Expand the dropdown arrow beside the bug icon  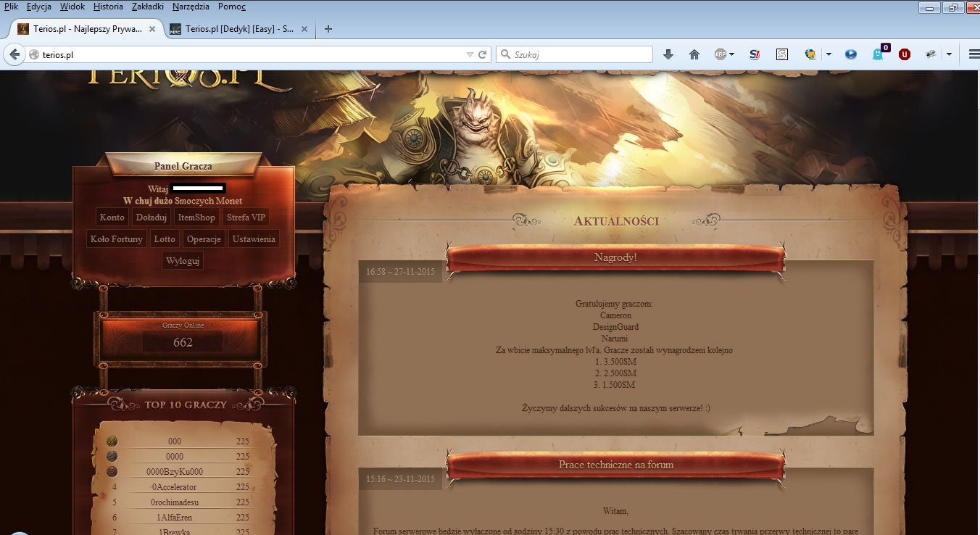pos(949,54)
